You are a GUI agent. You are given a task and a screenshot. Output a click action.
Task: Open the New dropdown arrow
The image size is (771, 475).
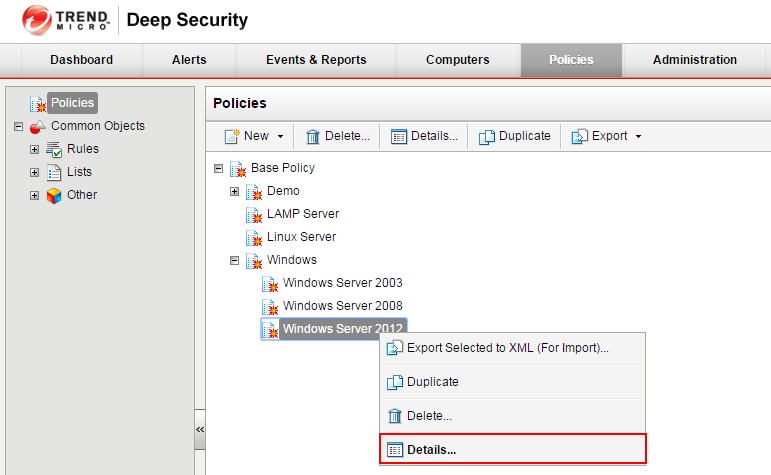tap(280, 137)
